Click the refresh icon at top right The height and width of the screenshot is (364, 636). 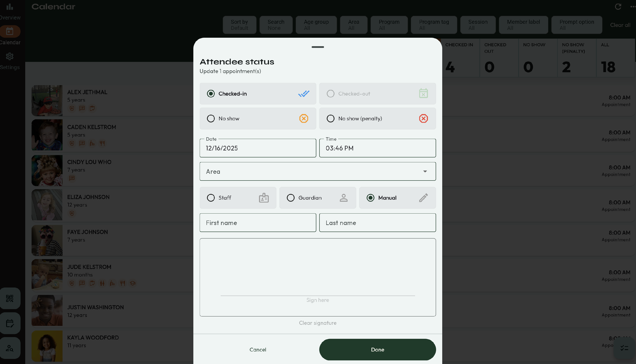point(618,7)
